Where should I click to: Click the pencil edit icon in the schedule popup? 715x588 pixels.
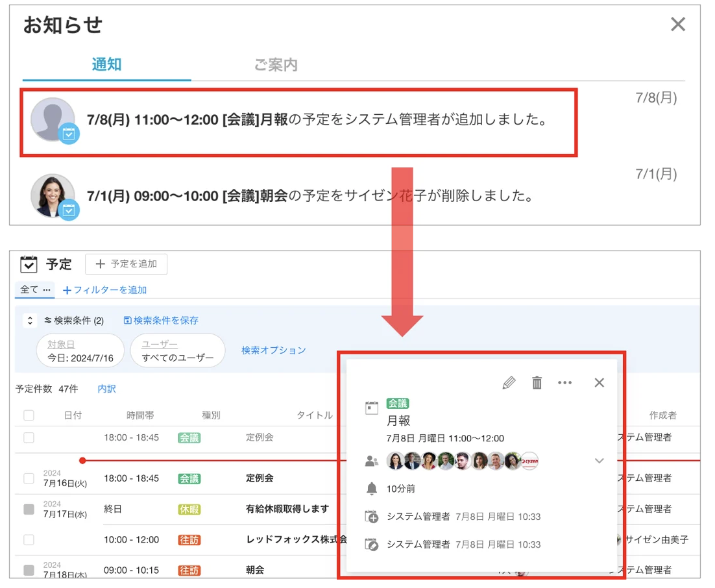click(509, 383)
